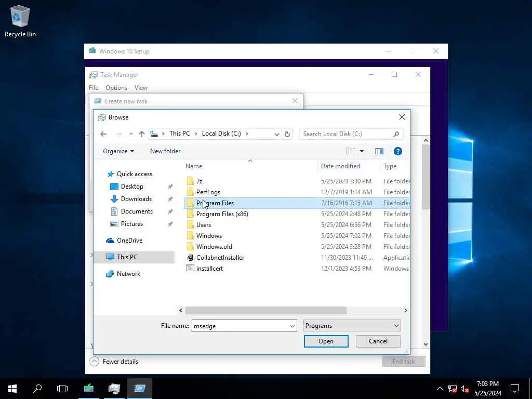532x399 pixels.
Task: Switch to Task Manager taskbar icon
Action: (114, 389)
